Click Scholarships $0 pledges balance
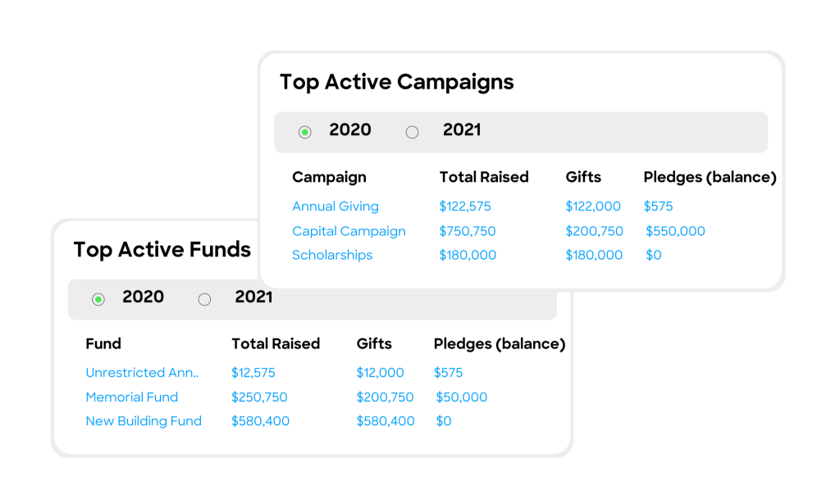Viewport: 840px width, 504px height. pyautogui.click(x=654, y=255)
